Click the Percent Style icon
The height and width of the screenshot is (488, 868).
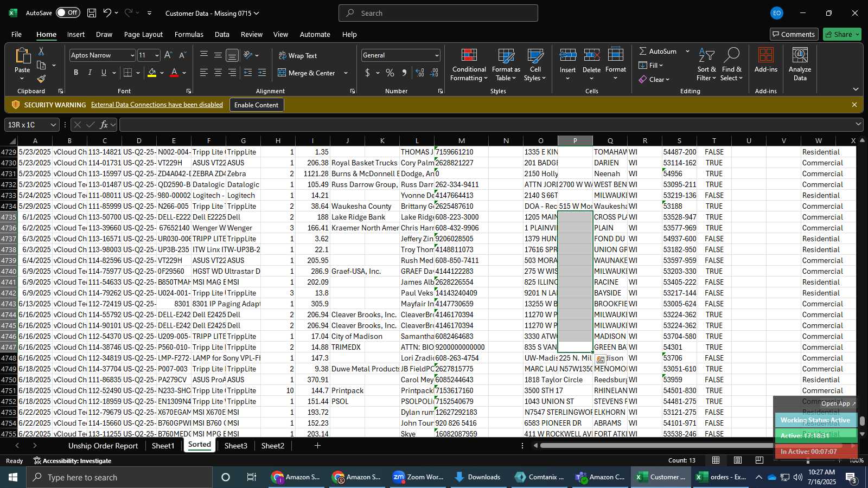coord(390,73)
